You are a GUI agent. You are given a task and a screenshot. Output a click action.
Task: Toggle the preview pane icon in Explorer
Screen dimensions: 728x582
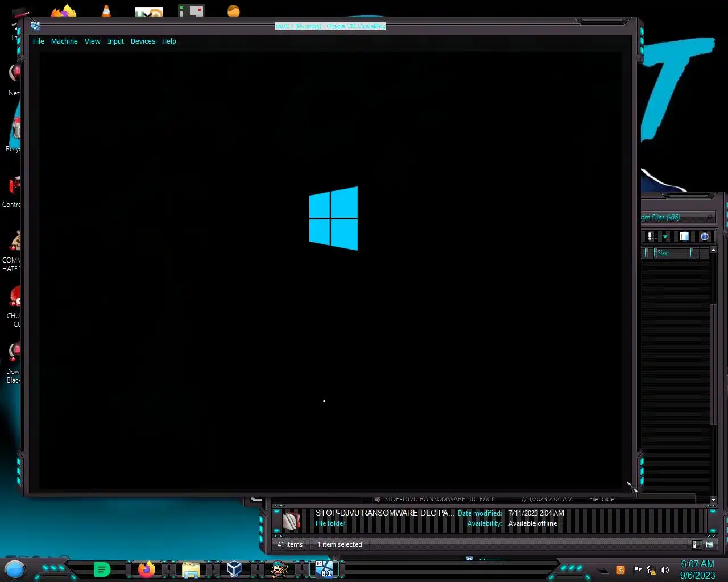684,236
